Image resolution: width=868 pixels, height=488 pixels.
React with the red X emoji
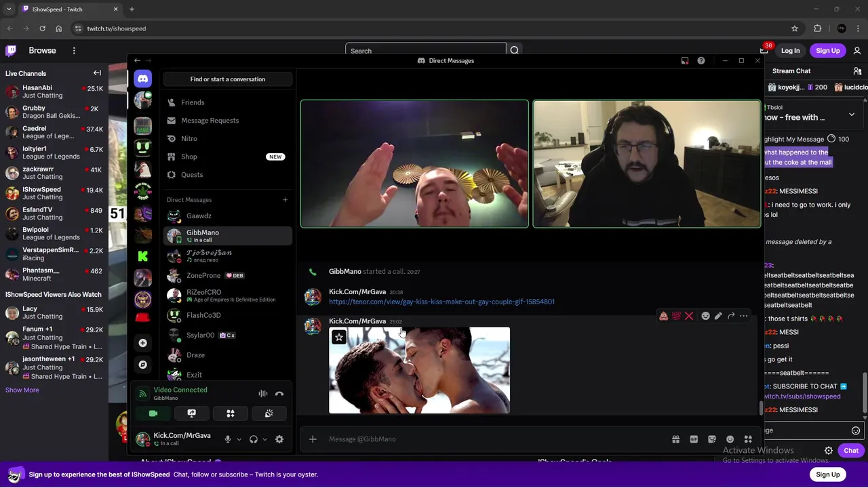(689, 316)
